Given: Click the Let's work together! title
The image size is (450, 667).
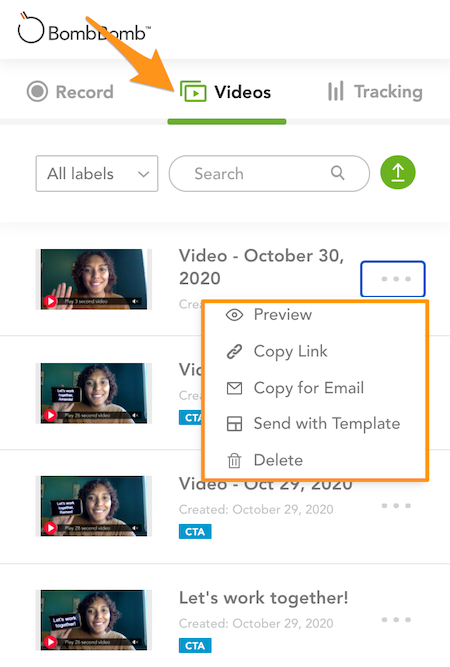Looking at the screenshot, I should (x=264, y=598).
